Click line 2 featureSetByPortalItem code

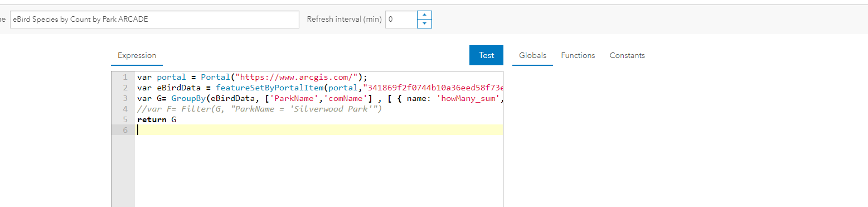pyautogui.click(x=320, y=88)
